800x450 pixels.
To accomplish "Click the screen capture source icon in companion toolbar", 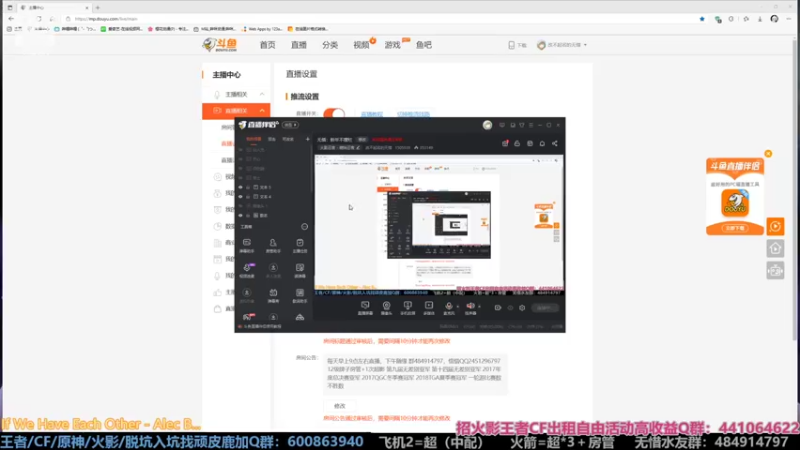I will pos(365,306).
